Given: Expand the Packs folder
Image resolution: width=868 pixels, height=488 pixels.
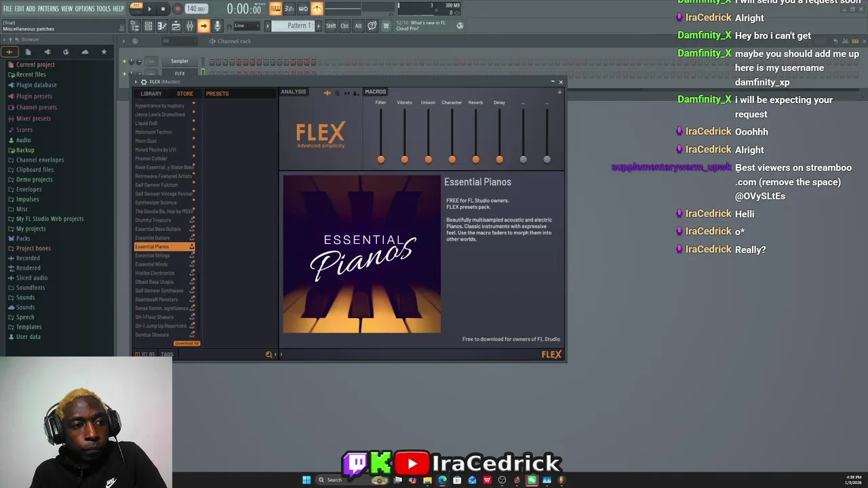Looking at the screenshot, I should (x=23, y=239).
